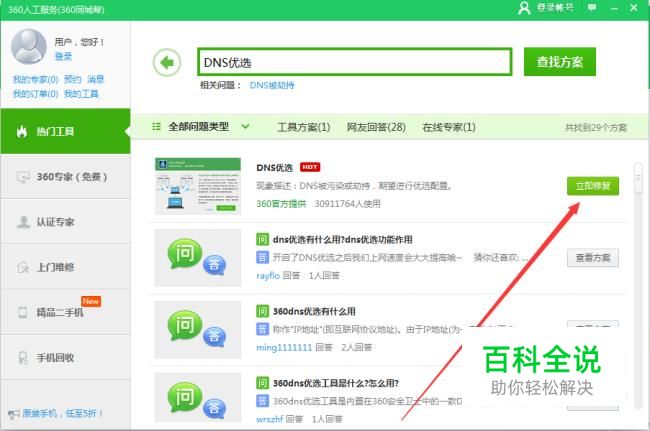The height and width of the screenshot is (431, 650).
Task: Click the megaphone icon at bottom left
Action: [14, 414]
